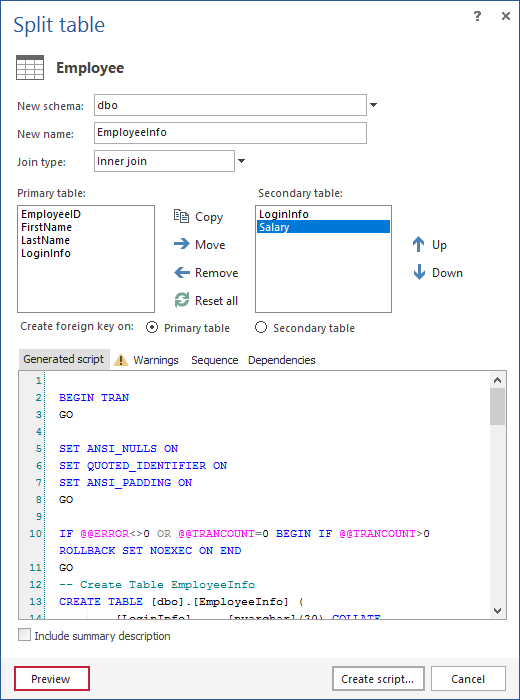Select Primary table radio button

point(152,328)
